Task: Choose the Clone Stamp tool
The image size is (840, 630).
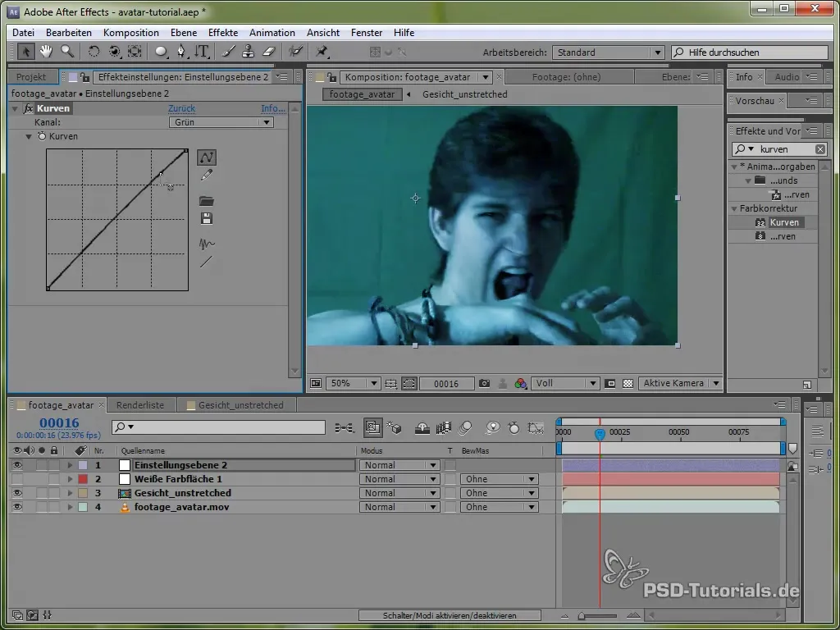Action: pos(247,51)
